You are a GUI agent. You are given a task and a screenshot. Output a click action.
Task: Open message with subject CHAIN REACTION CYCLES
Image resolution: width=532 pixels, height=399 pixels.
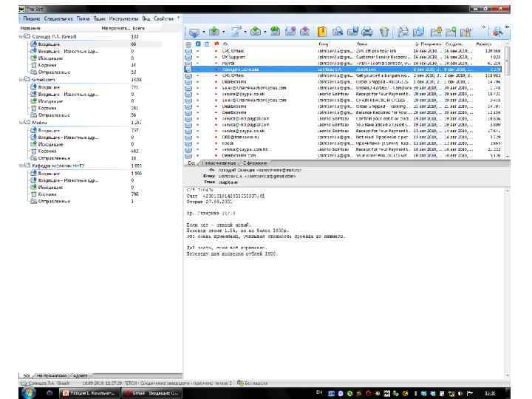click(x=343, y=100)
